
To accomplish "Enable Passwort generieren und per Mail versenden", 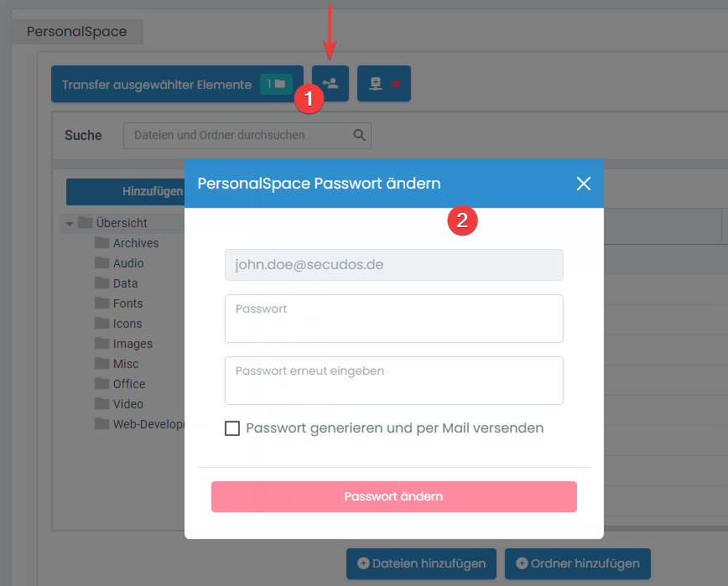I will [232, 428].
